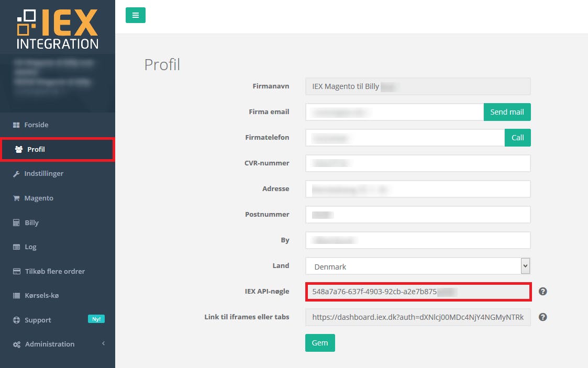This screenshot has height=368, width=588.
Task: Select the IEX API-nøgle field
Action: (x=418, y=292)
